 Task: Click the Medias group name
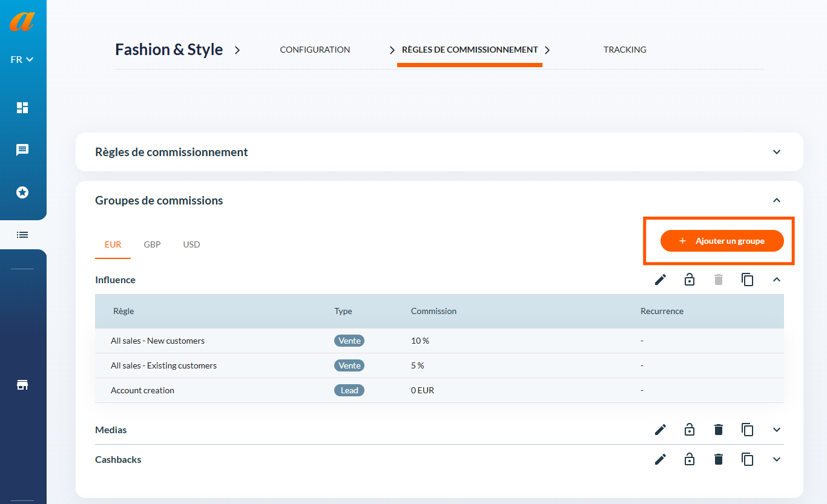pos(111,430)
